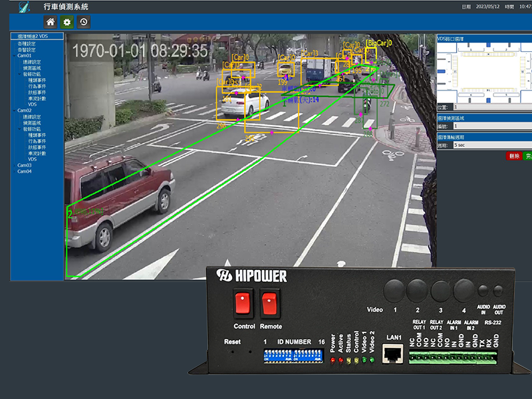Click the red 刪除 button
The image size is (532, 399).
[x=513, y=156]
